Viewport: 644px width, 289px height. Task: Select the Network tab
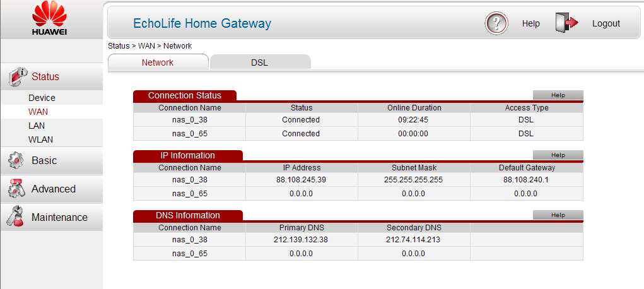(x=158, y=62)
